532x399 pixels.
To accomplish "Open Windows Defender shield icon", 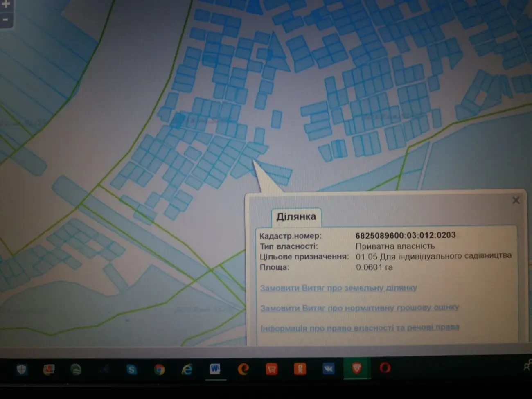I will coord(21,370).
